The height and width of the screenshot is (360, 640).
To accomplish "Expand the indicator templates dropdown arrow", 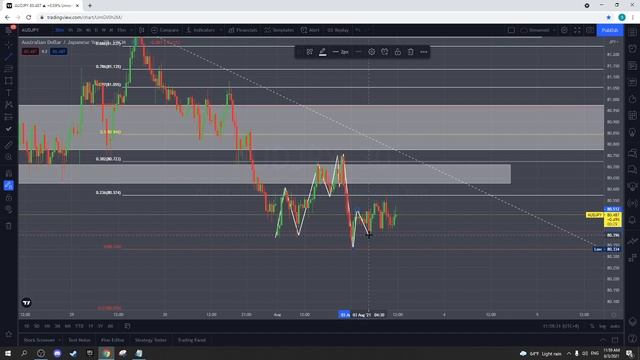I will click(221, 30).
